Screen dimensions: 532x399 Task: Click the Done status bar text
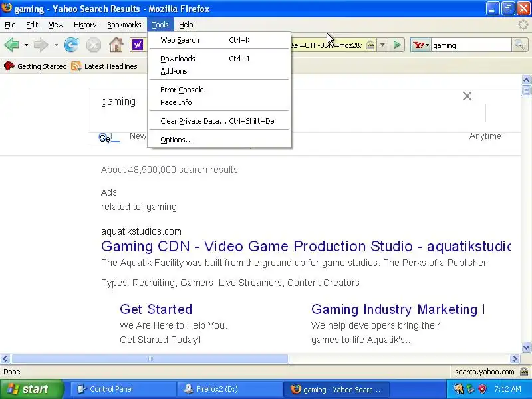coord(12,372)
